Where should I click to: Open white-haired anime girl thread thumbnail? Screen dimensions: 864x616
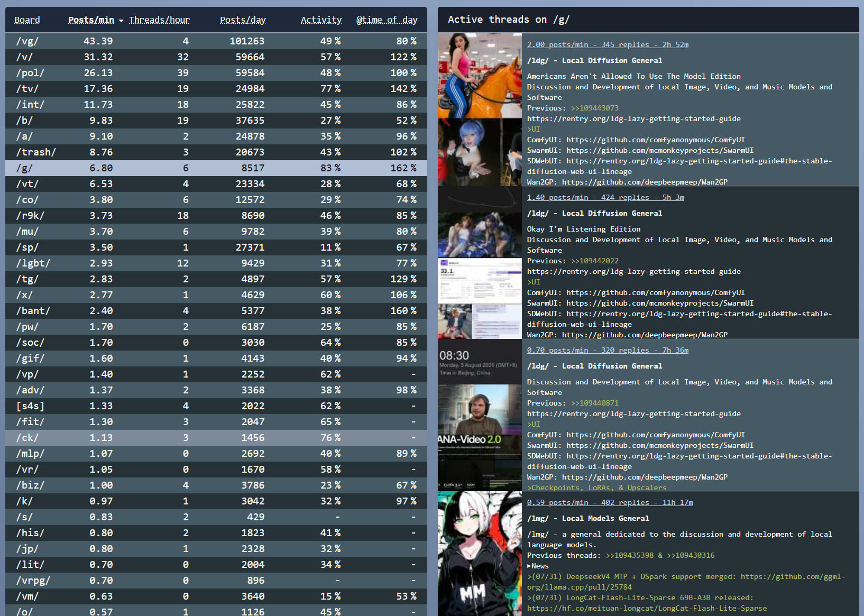[x=480, y=554]
